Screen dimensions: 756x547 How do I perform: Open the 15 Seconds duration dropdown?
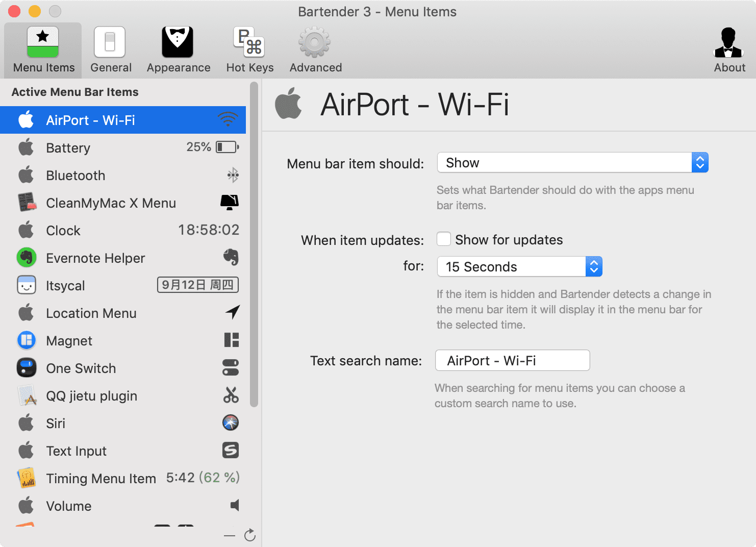point(520,266)
